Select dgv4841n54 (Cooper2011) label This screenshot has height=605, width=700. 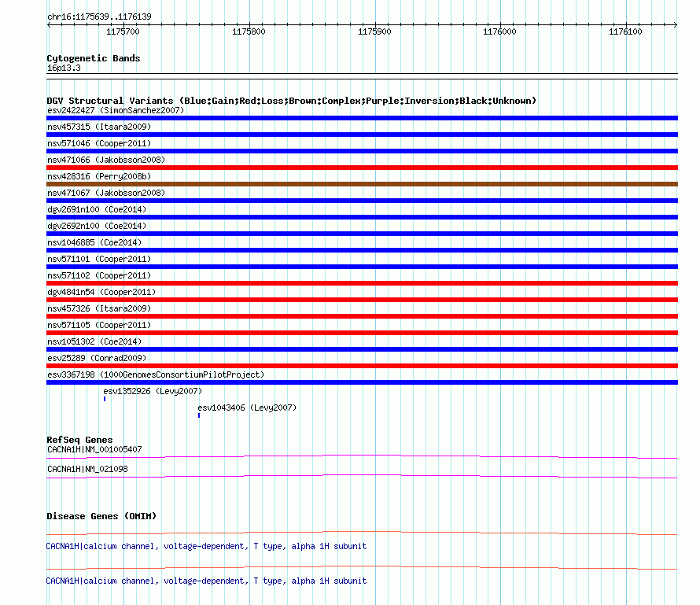(101, 292)
